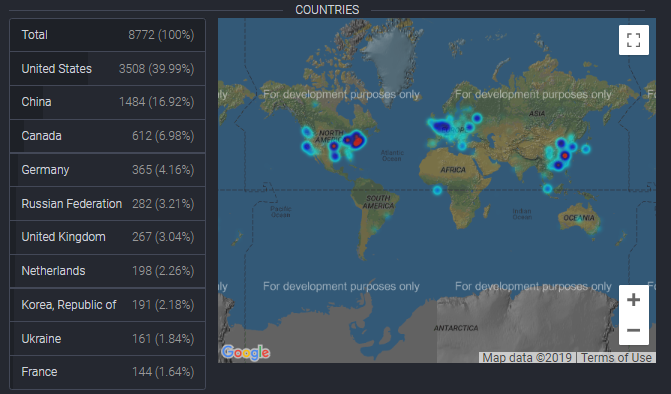
Task: Open Google logo link on map
Action: tap(246, 353)
